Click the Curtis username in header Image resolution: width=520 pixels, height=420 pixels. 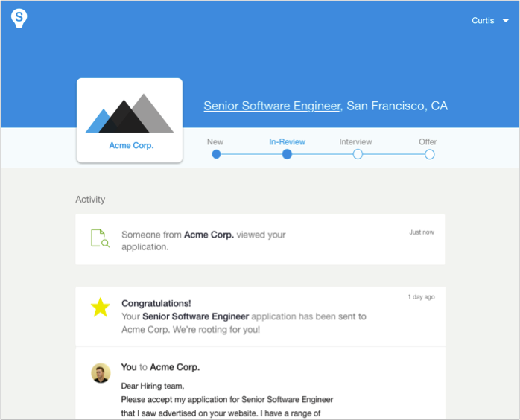click(x=483, y=21)
